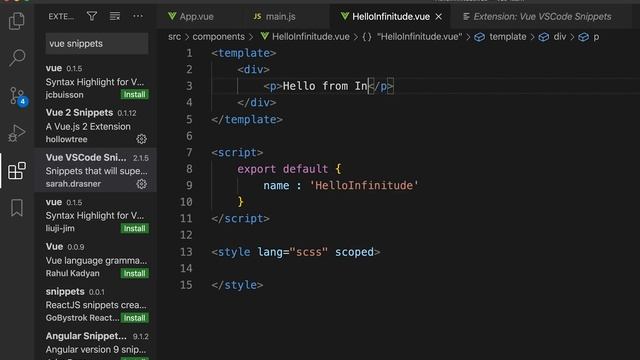Click 'HelloInfinitude' string in code

[x=364, y=186]
